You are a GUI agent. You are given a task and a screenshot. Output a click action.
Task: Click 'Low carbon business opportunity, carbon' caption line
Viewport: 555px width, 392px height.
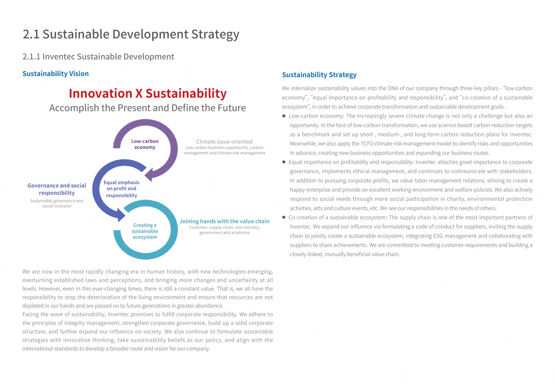pyautogui.click(x=224, y=148)
